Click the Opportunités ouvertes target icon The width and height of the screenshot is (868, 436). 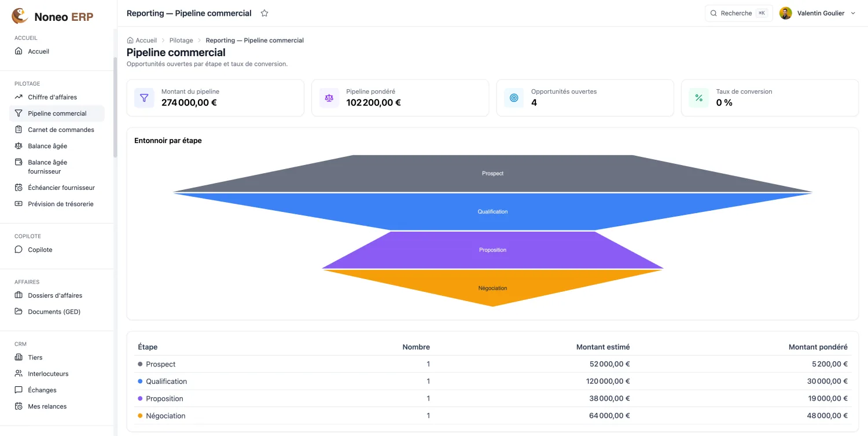pyautogui.click(x=514, y=98)
